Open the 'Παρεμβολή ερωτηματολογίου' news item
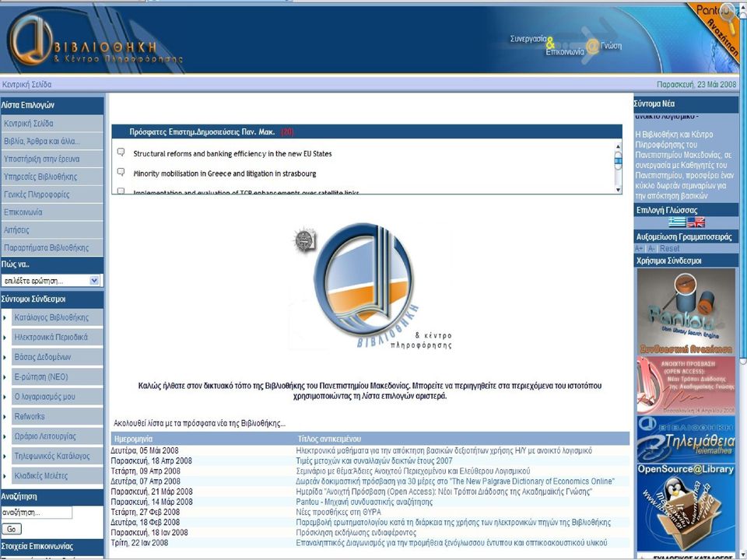Screen dimensions: 747x560 (453, 523)
